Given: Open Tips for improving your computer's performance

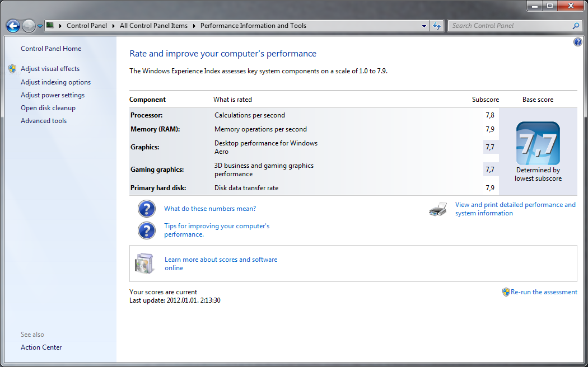Looking at the screenshot, I should pos(217,230).
